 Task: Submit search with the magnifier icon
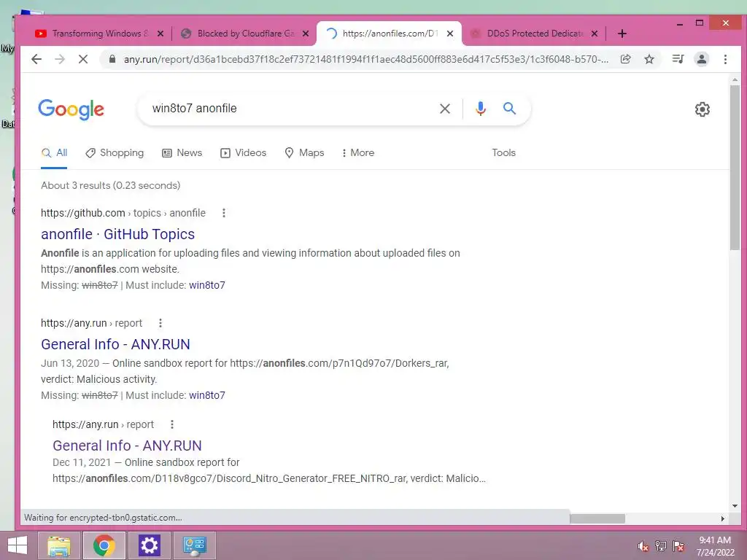click(509, 108)
